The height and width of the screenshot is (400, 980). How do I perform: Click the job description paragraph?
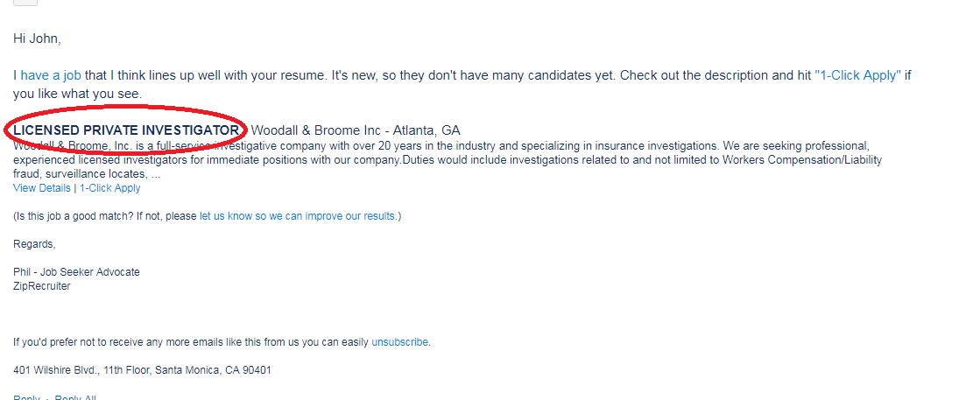[x=438, y=160]
